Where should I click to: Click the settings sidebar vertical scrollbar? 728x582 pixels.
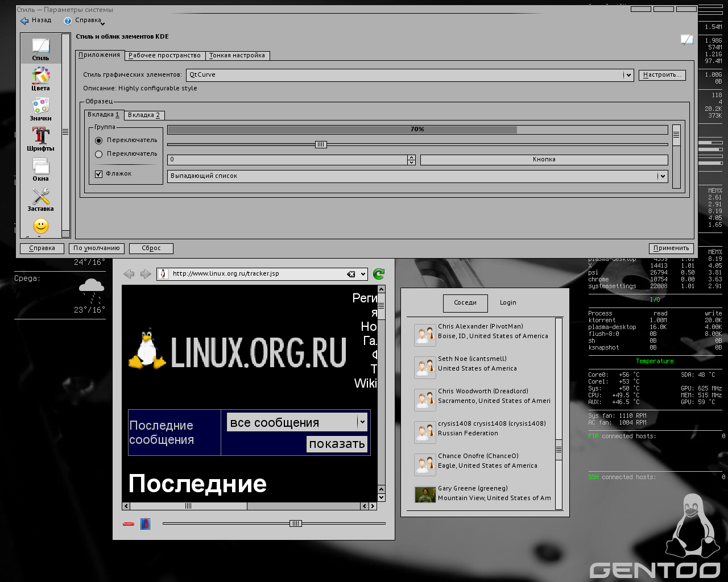pos(65,136)
